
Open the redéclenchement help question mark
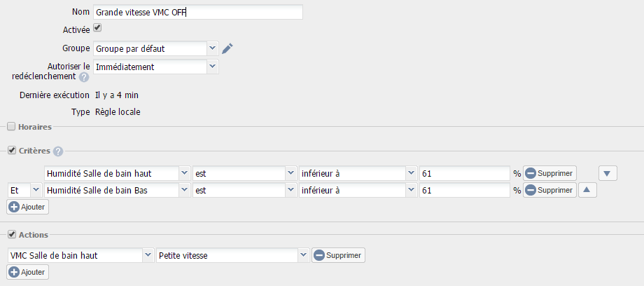coord(84,77)
